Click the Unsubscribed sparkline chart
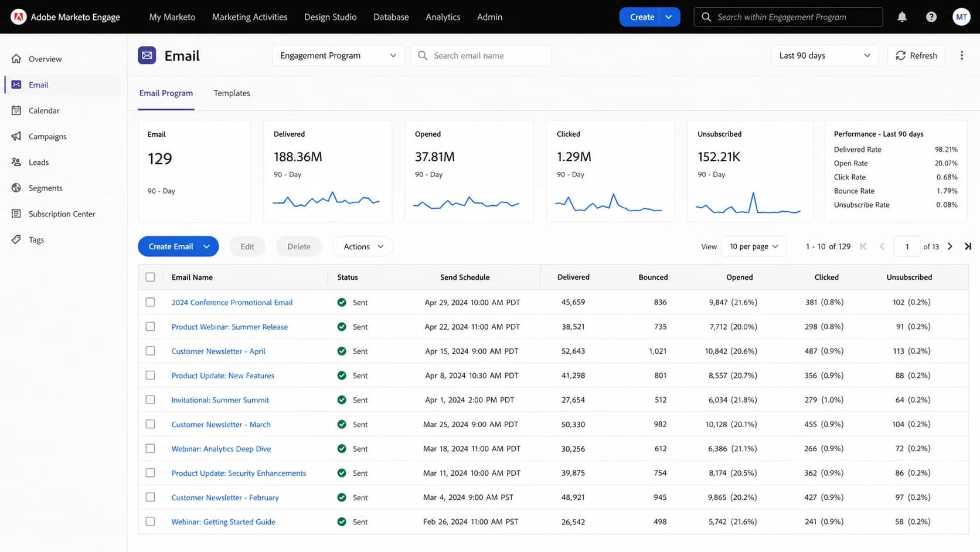Viewport: 980px width, 552px height. [748, 203]
